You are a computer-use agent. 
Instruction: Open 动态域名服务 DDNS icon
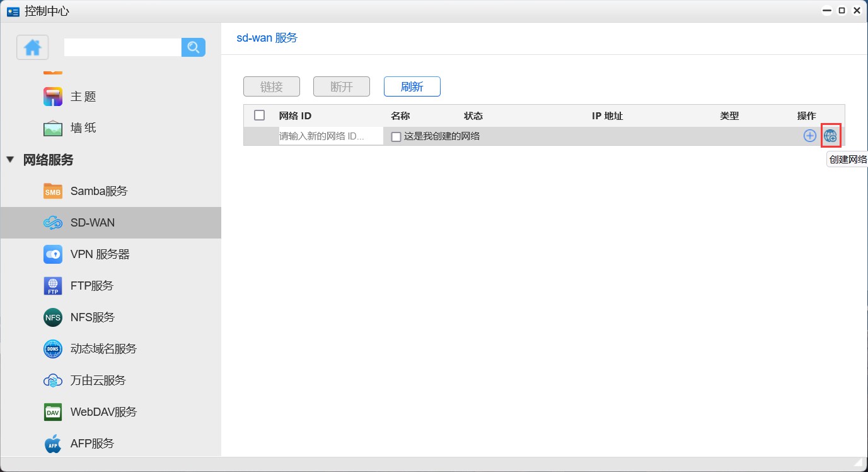click(x=52, y=348)
